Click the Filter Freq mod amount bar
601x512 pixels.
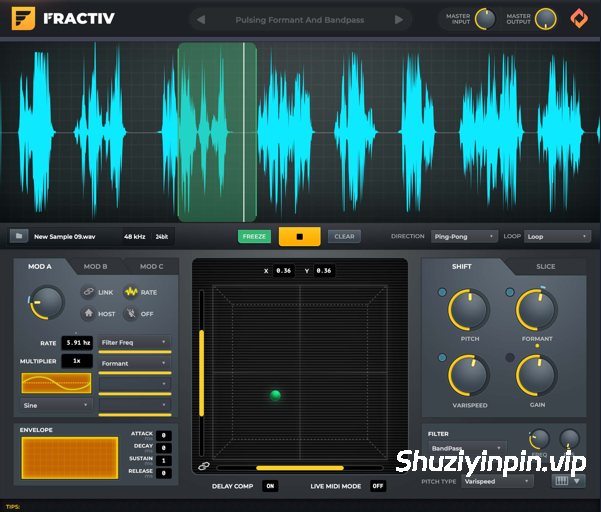(135, 352)
